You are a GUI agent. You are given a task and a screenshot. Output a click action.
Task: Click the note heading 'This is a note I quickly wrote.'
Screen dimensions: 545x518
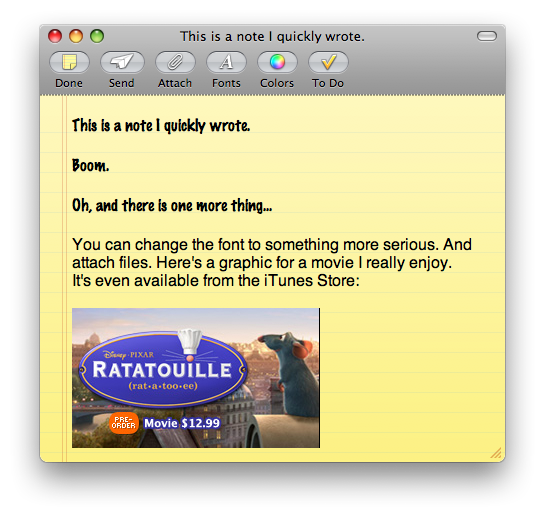[161, 126]
